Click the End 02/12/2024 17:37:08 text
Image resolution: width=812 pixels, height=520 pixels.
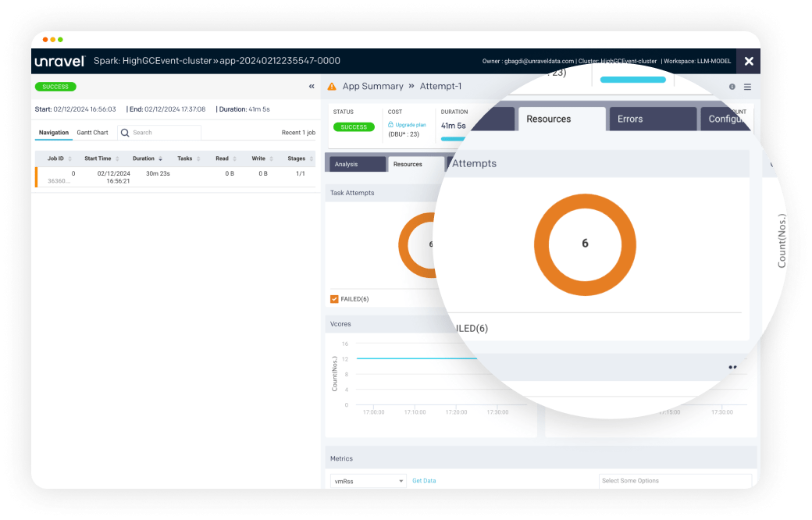click(x=168, y=109)
